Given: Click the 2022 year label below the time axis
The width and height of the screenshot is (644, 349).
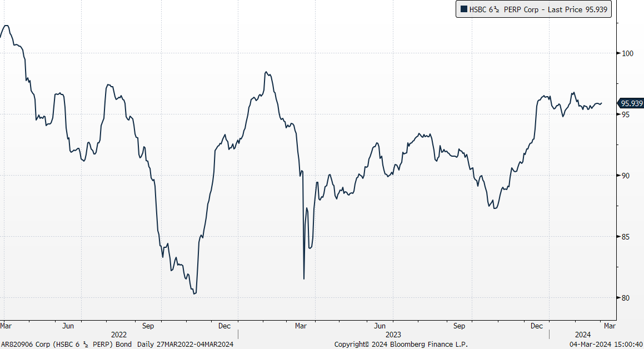Looking at the screenshot, I should pyautogui.click(x=119, y=335).
